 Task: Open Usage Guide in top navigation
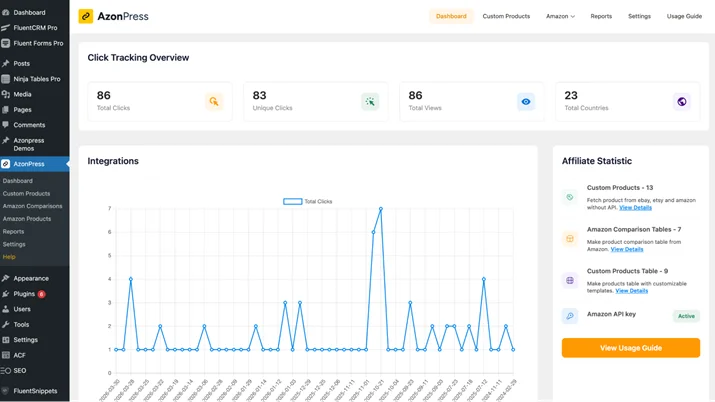tap(684, 16)
